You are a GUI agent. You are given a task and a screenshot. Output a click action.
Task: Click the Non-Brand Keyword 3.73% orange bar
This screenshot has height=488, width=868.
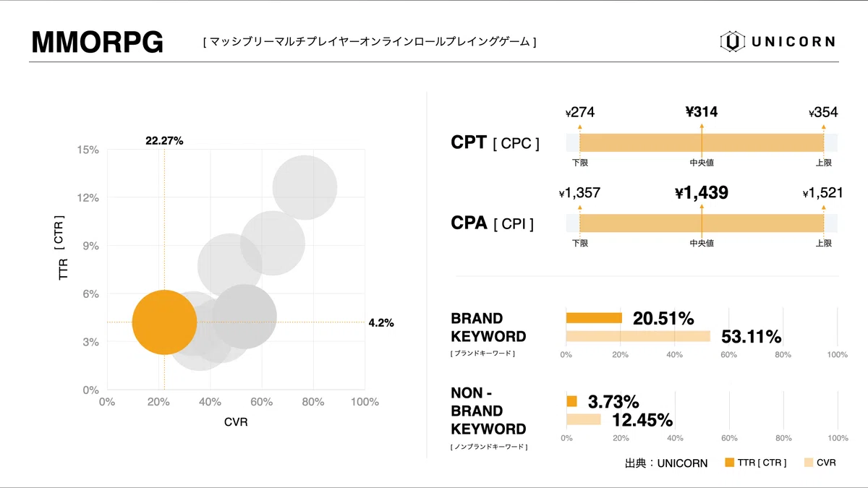coord(571,401)
